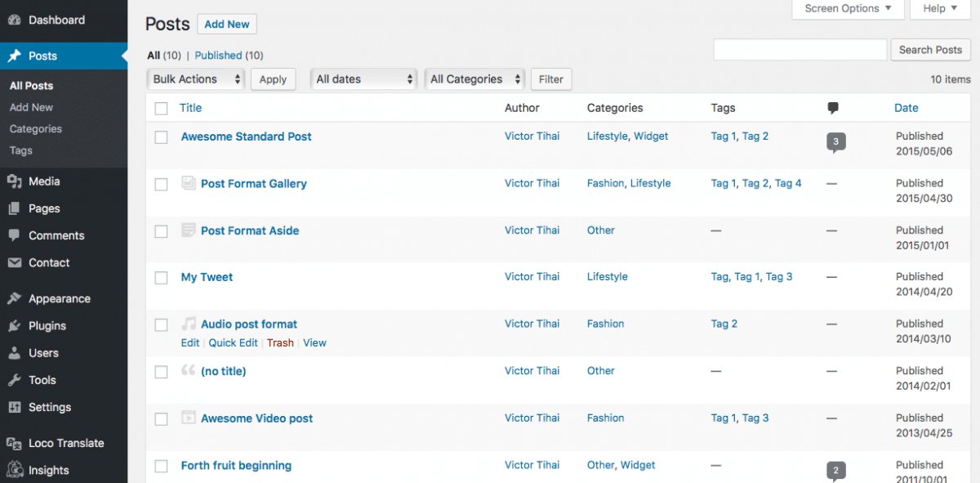The image size is (980, 483).
Task: Open the Bulk Actions dropdown
Action: [x=197, y=79]
